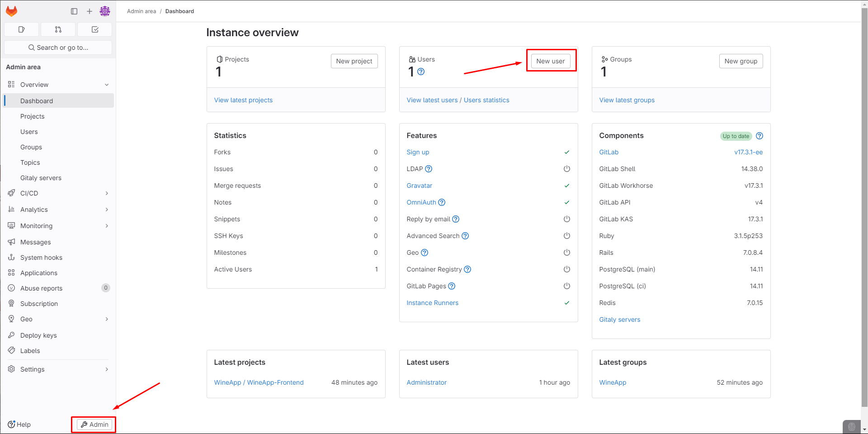Viewport: 868px width, 434px height.
Task: Click the page vertical scrollbar
Action: [864, 204]
